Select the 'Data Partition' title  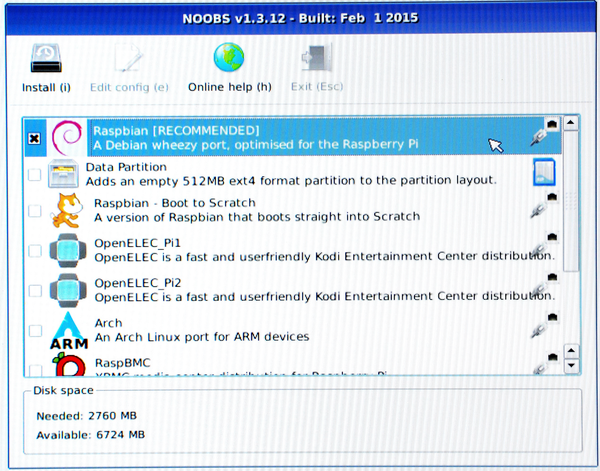(126, 167)
